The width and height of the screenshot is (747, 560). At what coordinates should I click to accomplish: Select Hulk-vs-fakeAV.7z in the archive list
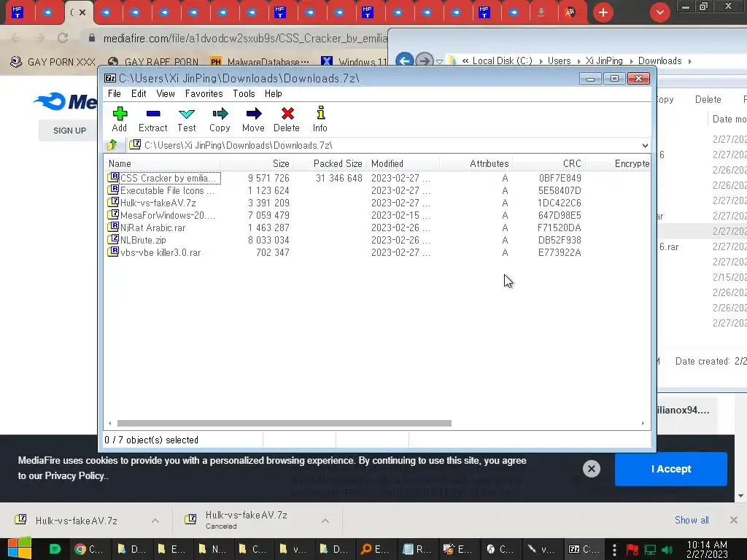pyautogui.click(x=152, y=203)
